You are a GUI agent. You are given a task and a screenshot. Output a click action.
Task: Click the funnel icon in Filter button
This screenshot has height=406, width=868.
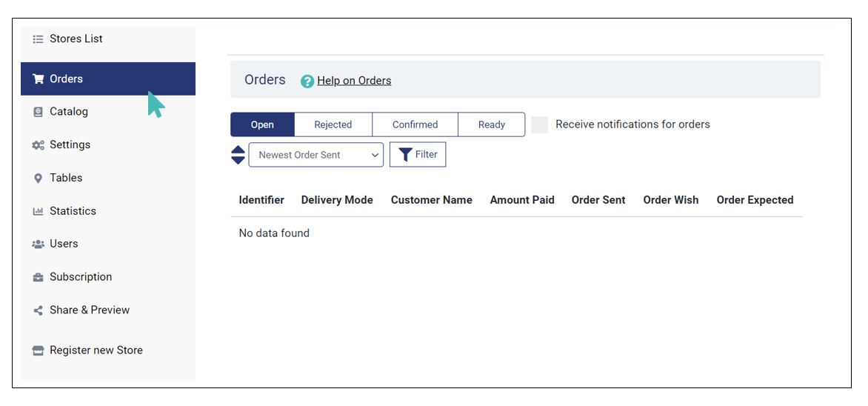tap(405, 155)
